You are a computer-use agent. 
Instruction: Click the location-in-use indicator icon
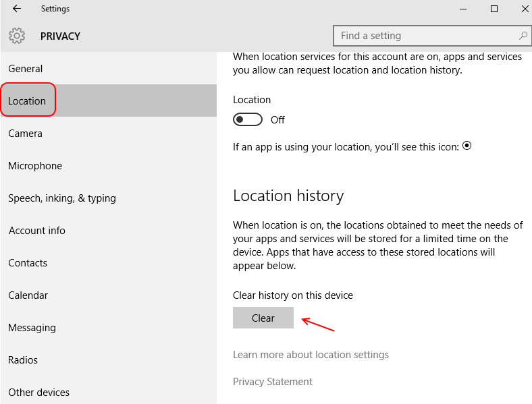tap(467, 146)
